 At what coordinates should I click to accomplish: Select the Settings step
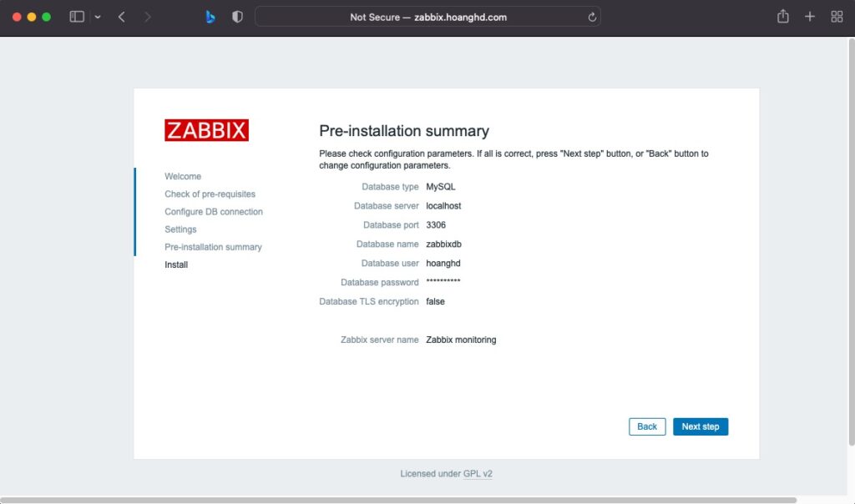pyautogui.click(x=180, y=229)
